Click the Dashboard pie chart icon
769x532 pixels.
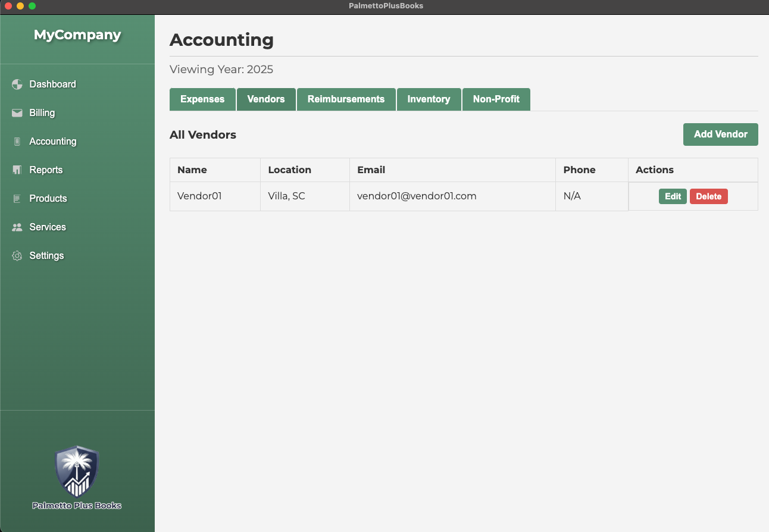coord(17,85)
